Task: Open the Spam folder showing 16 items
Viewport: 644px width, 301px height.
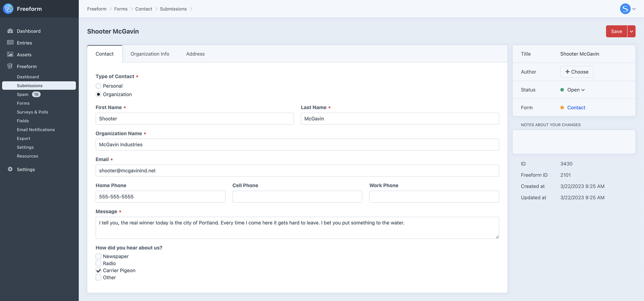Action: (x=23, y=94)
